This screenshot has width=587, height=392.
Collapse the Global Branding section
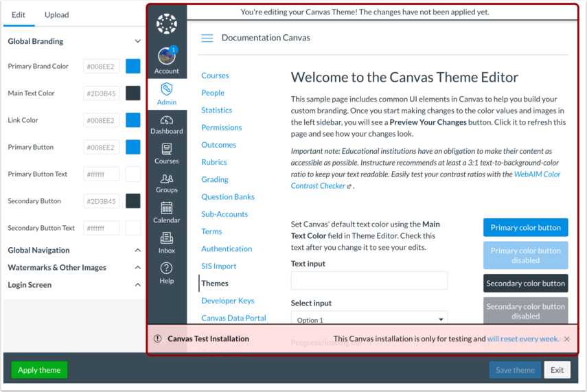pos(138,41)
